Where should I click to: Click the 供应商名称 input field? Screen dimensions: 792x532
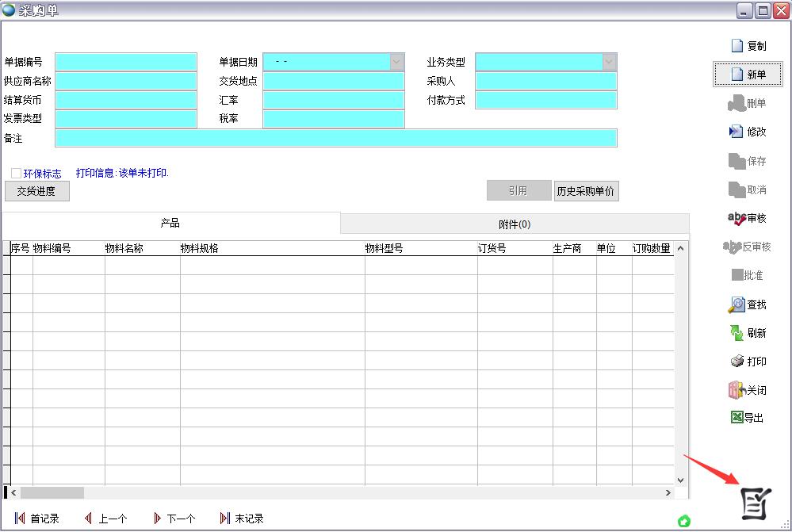(x=126, y=81)
